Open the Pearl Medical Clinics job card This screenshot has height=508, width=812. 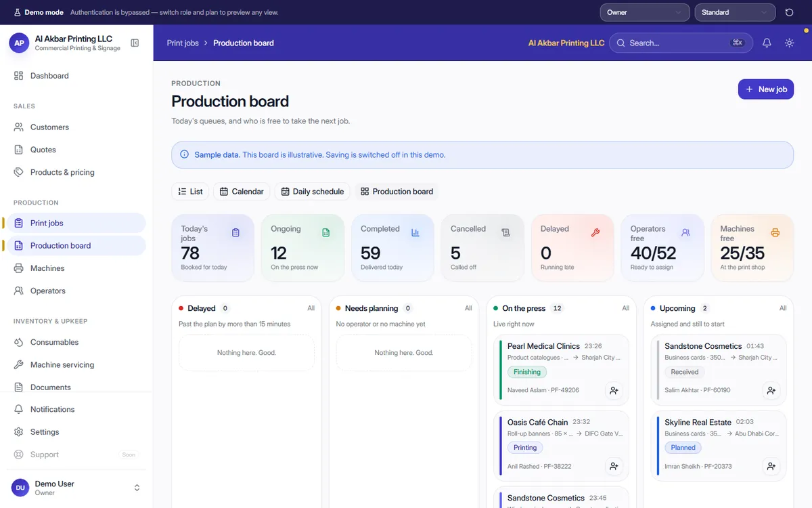562,369
